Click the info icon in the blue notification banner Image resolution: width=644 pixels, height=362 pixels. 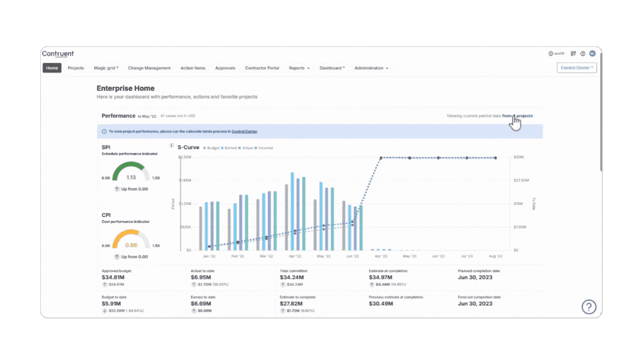104,131
